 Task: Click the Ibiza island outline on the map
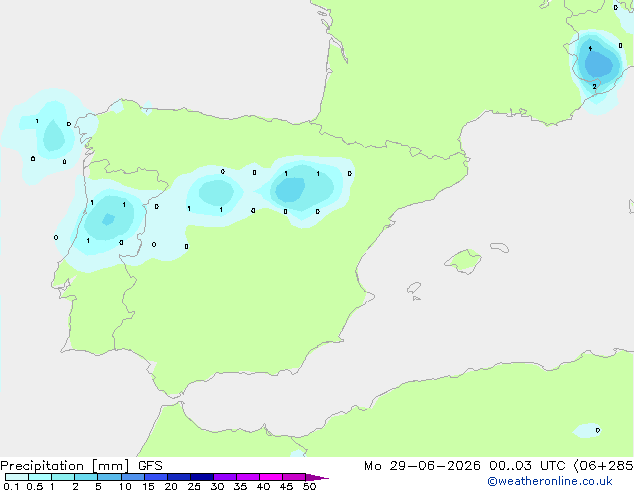414,288
